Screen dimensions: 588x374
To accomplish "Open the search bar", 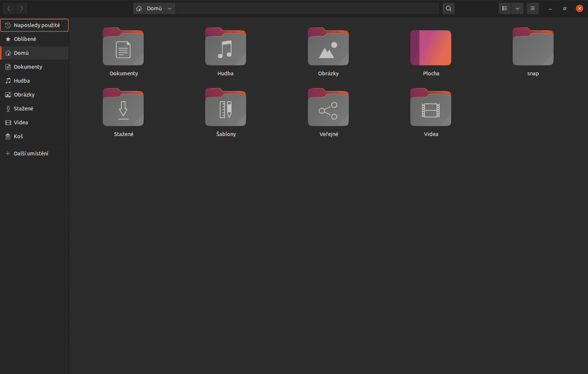I will coord(448,8).
